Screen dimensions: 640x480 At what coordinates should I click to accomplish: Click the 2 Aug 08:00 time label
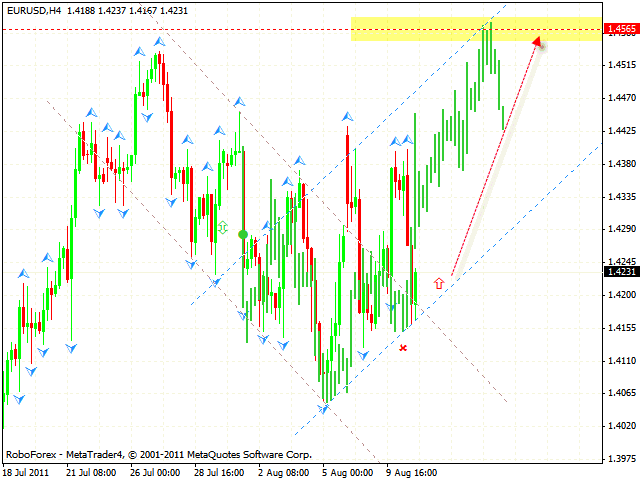point(283,473)
